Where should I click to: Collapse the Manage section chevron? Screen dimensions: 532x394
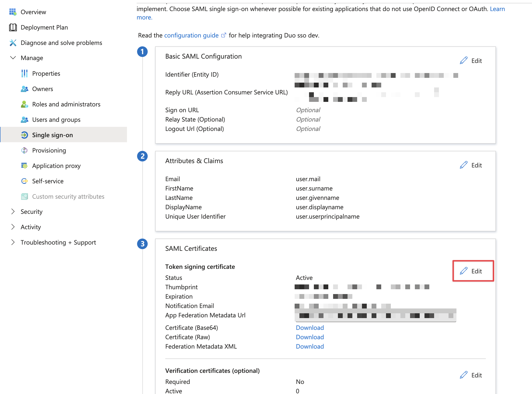point(13,58)
